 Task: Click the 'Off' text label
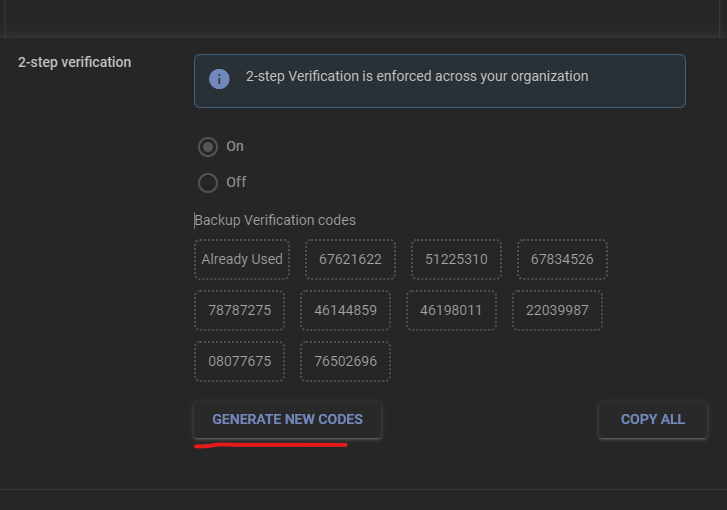(236, 182)
